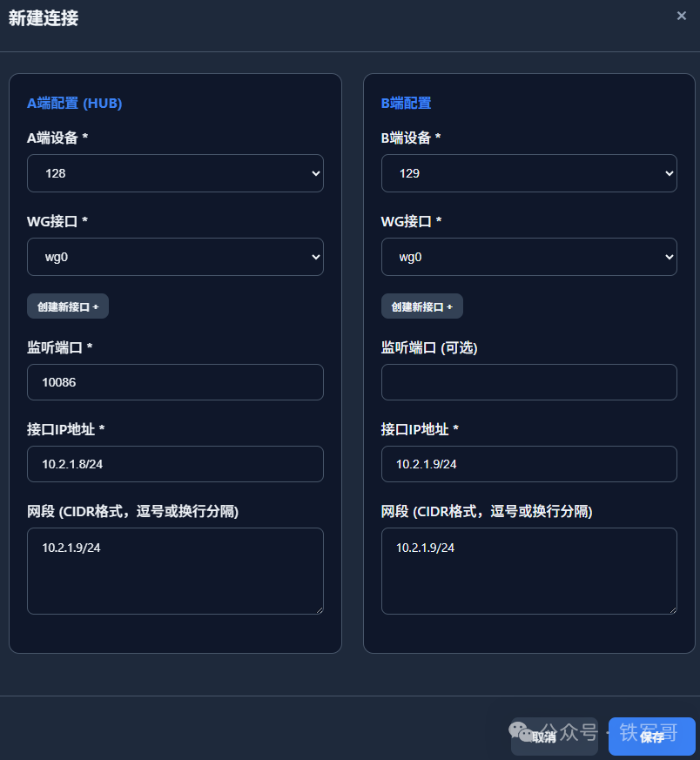
Task: Select A端 接口IP地址 field with 10.2.1.8/24
Action: coord(174,463)
